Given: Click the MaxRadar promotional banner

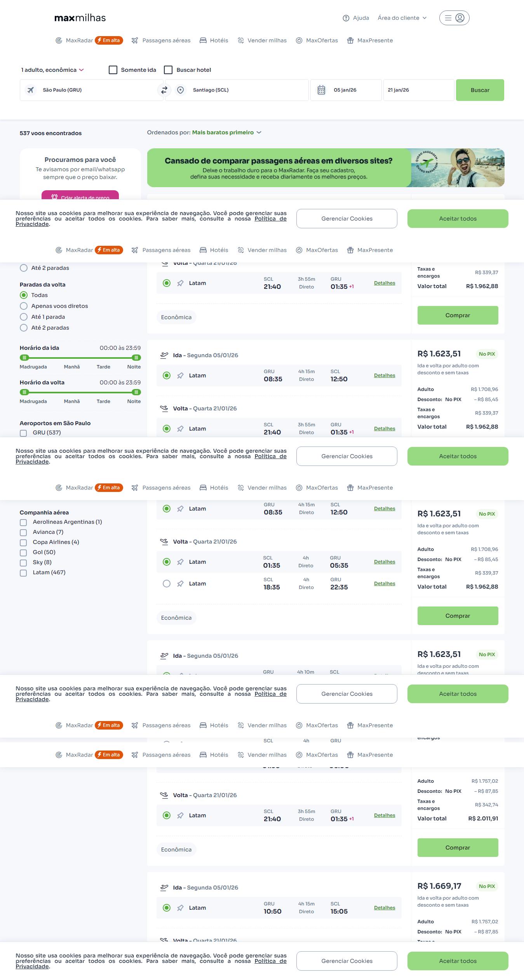Looking at the screenshot, I should pos(326,168).
